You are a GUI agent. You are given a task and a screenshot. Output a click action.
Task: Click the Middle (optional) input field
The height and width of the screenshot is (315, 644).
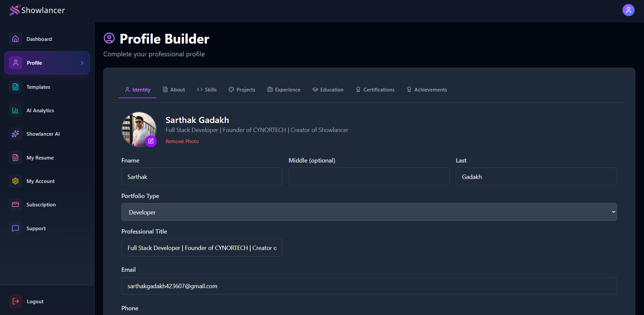(x=369, y=177)
